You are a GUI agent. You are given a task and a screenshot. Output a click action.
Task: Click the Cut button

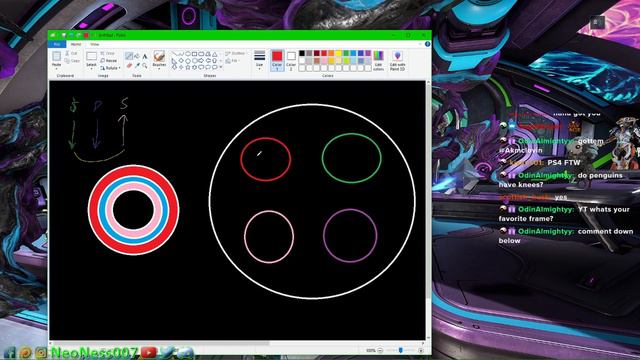point(72,53)
